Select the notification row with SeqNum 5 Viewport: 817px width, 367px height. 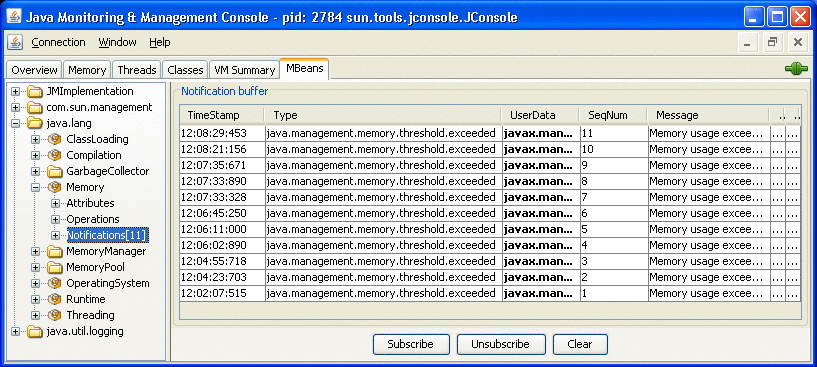tap(490, 229)
